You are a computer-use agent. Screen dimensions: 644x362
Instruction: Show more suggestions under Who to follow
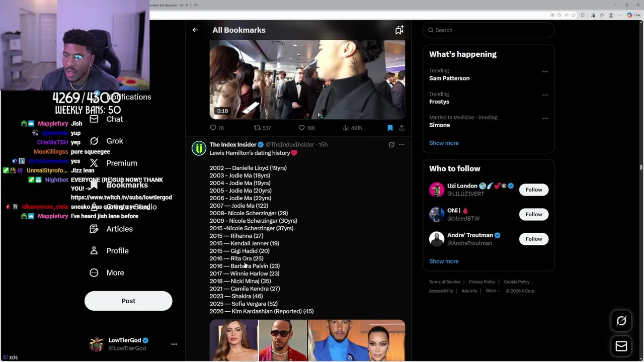coord(444,261)
